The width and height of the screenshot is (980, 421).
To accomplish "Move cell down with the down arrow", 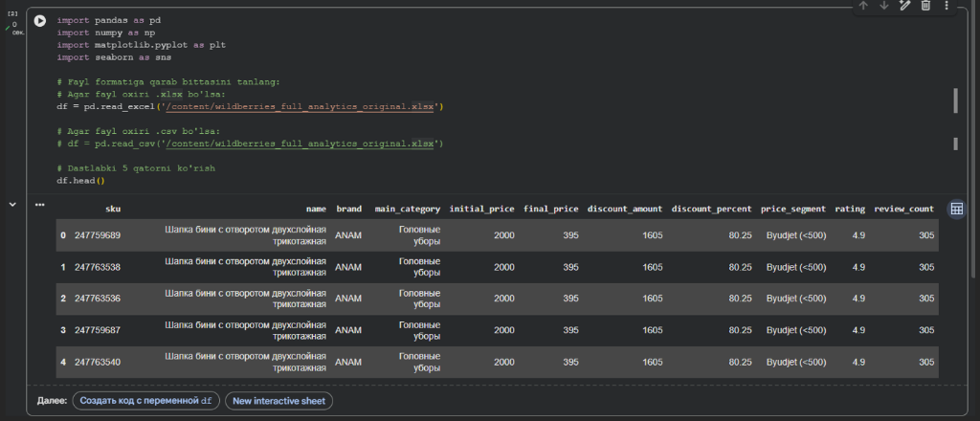I will pyautogui.click(x=883, y=6).
